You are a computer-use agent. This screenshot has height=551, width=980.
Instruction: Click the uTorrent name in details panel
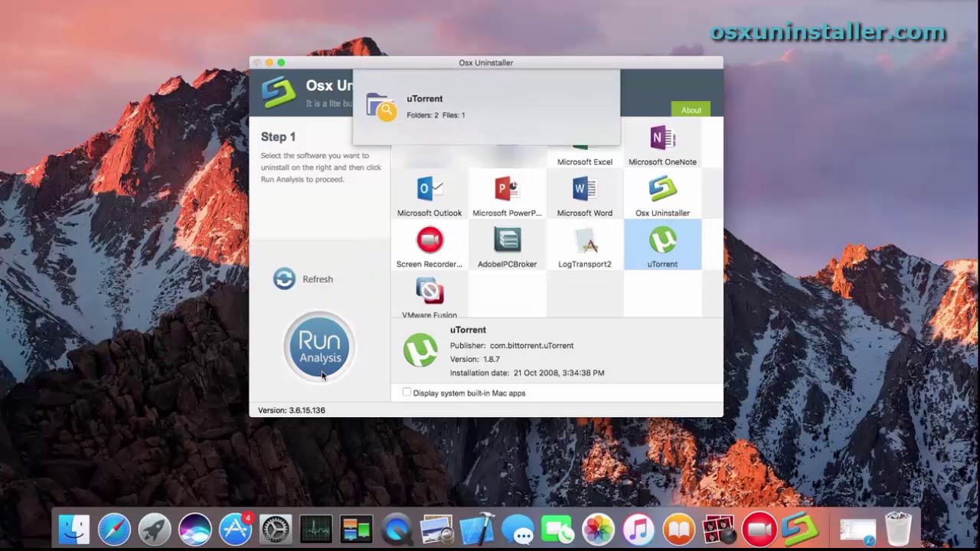tap(468, 330)
